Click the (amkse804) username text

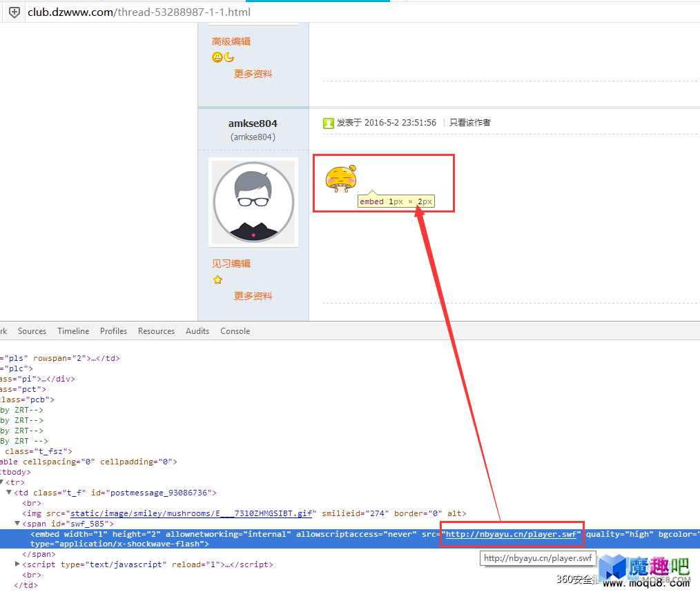(x=253, y=137)
